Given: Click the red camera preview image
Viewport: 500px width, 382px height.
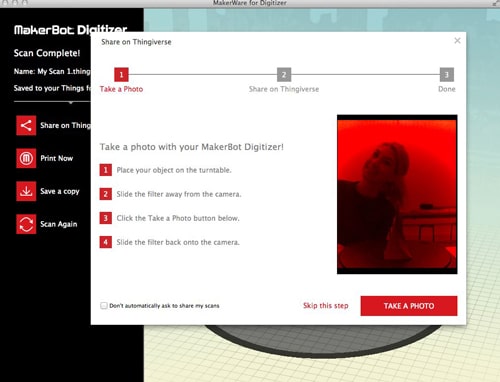Looking at the screenshot, I should 397,194.
